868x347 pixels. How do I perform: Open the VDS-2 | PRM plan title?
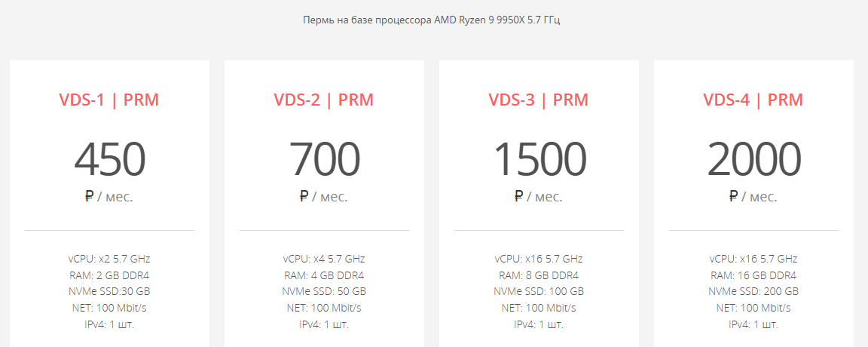[324, 100]
